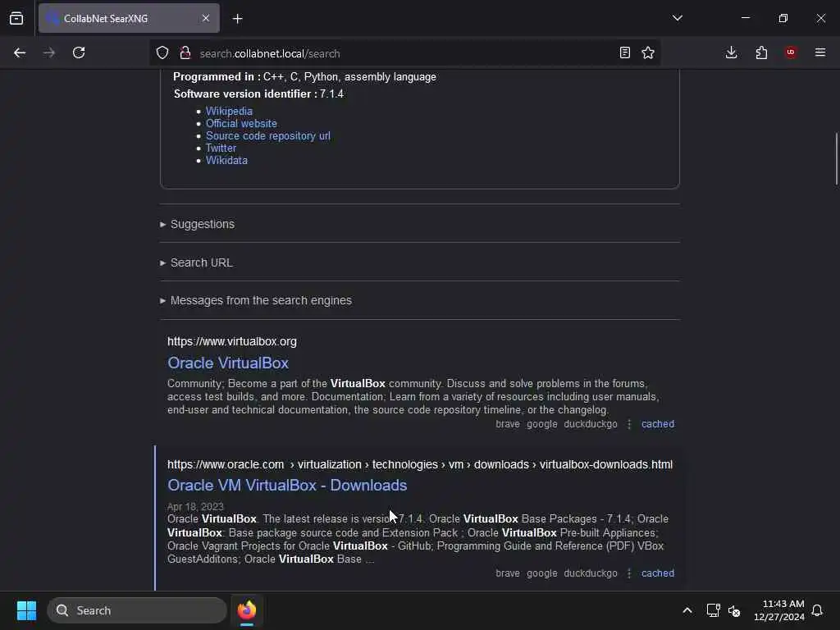Open a new tab
Screen dimensions: 840x630
pyautogui.click(x=238, y=19)
